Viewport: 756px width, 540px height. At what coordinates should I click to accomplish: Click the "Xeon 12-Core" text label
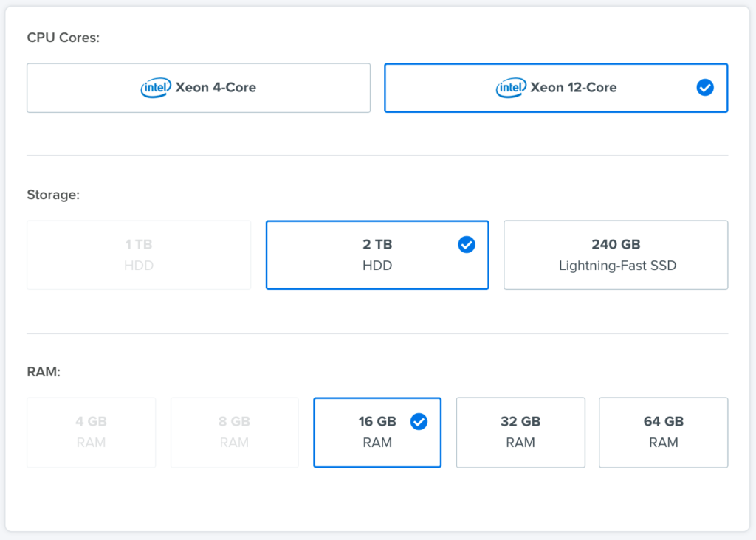point(574,88)
